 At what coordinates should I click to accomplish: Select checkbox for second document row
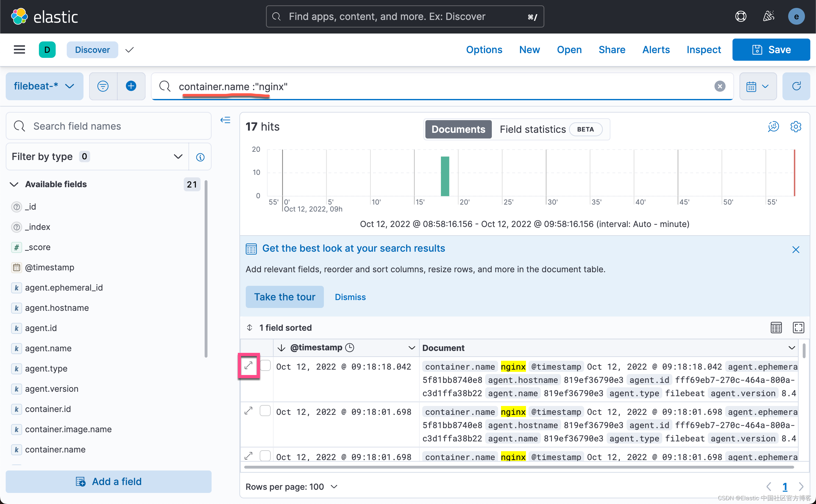(265, 411)
